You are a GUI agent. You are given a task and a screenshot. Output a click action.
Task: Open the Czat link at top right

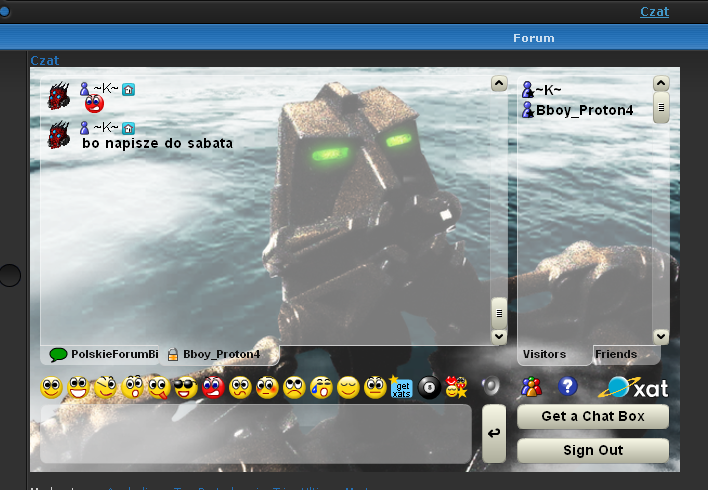[x=654, y=12]
